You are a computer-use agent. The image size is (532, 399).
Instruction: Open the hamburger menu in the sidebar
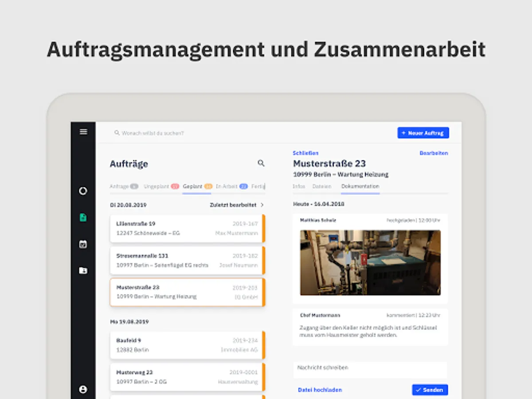[x=83, y=132]
